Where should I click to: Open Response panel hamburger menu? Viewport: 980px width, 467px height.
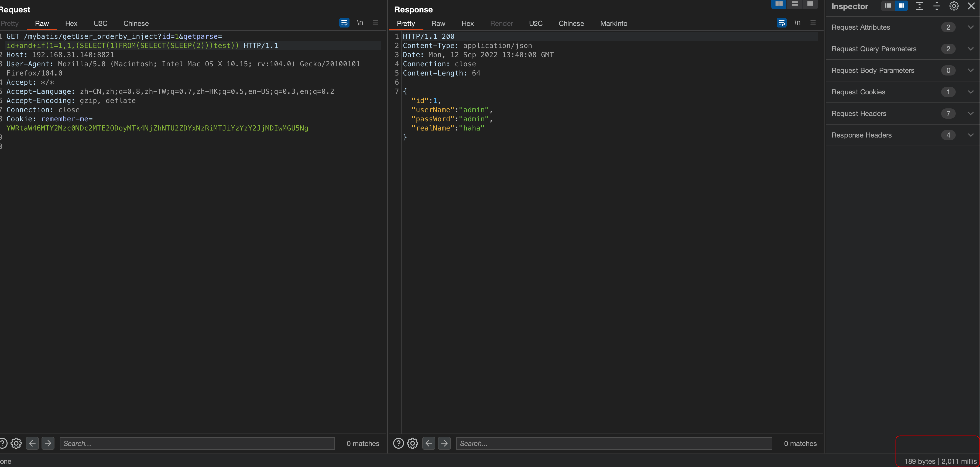[813, 23]
